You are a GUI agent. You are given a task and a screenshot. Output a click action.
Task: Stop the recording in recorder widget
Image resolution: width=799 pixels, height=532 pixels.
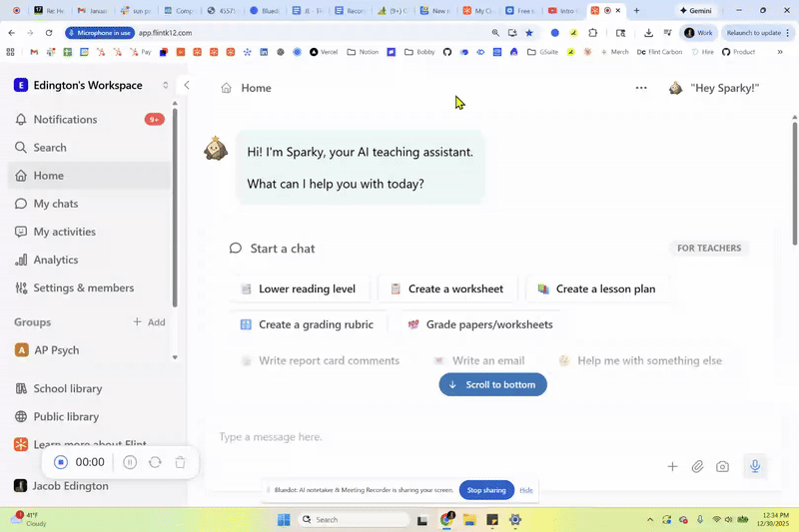point(61,462)
